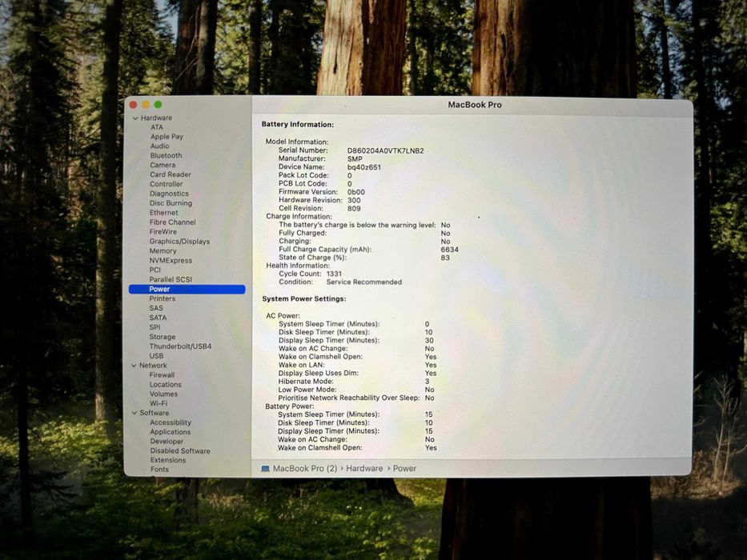Image resolution: width=747 pixels, height=560 pixels.
Task: Select Graphics/Displays in the sidebar
Action: point(179,242)
